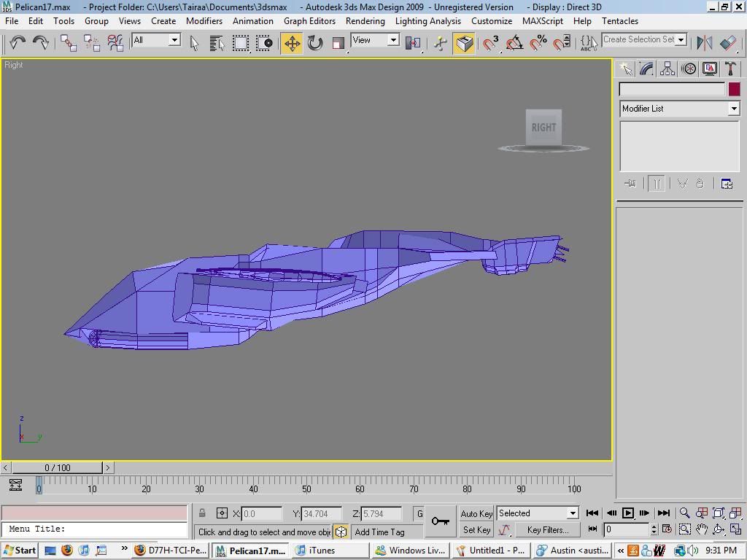Toggle Spinner Snap
The image size is (747, 560).
(562, 43)
